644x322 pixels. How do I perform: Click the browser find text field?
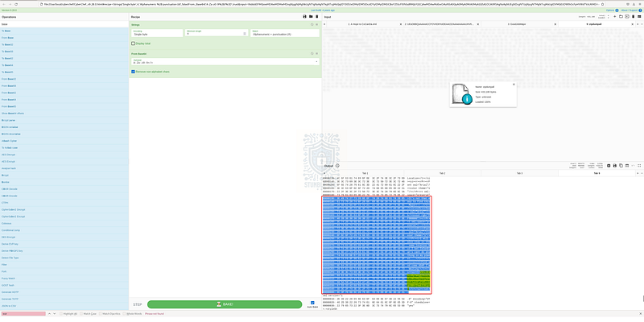coord(23,313)
